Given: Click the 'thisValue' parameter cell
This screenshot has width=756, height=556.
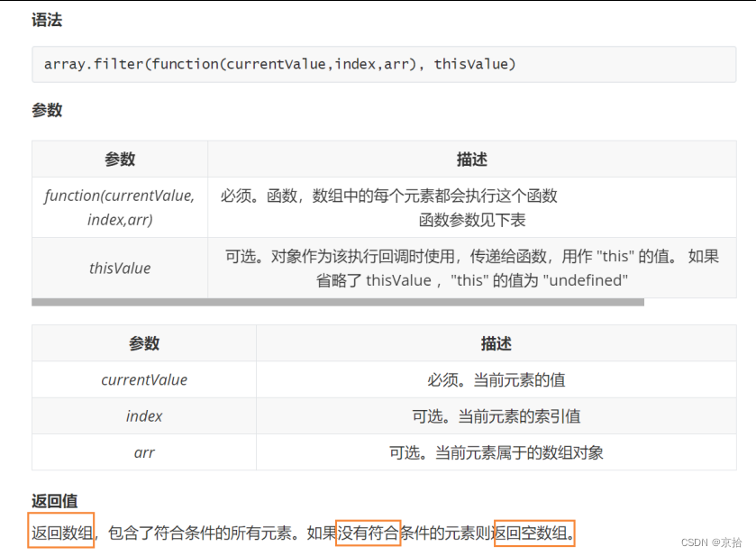Looking at the screenshot, I should 120,268.
